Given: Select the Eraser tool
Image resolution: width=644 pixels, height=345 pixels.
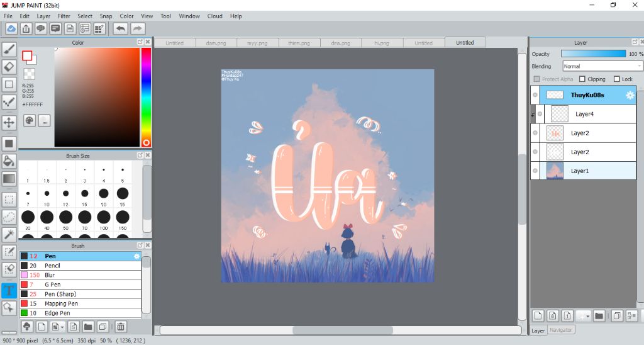Looking at the screenshot, I should 9,67.
